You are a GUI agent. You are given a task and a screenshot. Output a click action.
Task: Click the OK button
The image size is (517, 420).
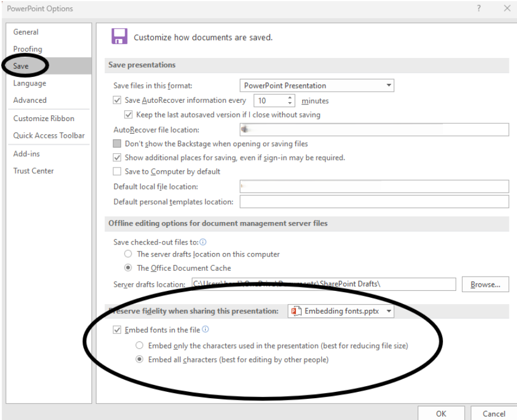click(441, 414)
